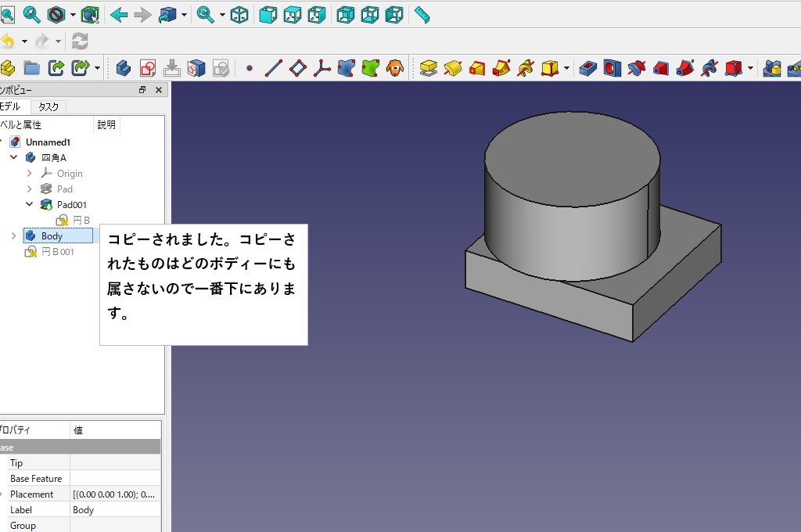This screenshot has height=532, width=801.
Task: Click the Subtractive primitive red box icon
Action: click(734, 67)
